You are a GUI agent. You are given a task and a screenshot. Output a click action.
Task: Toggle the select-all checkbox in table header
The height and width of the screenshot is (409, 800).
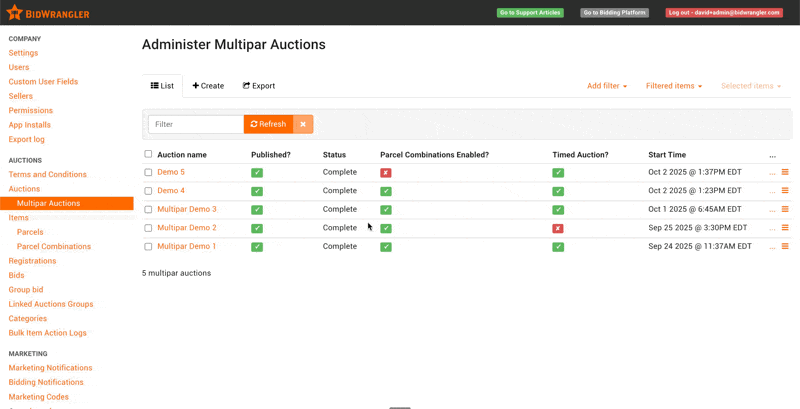coord(148,154)
